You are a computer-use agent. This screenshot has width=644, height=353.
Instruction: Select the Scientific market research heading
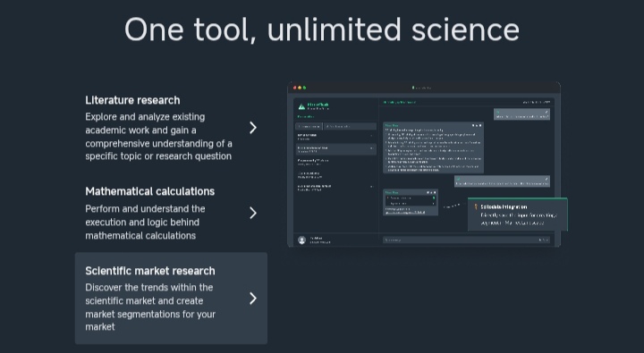tap(150, 271)
